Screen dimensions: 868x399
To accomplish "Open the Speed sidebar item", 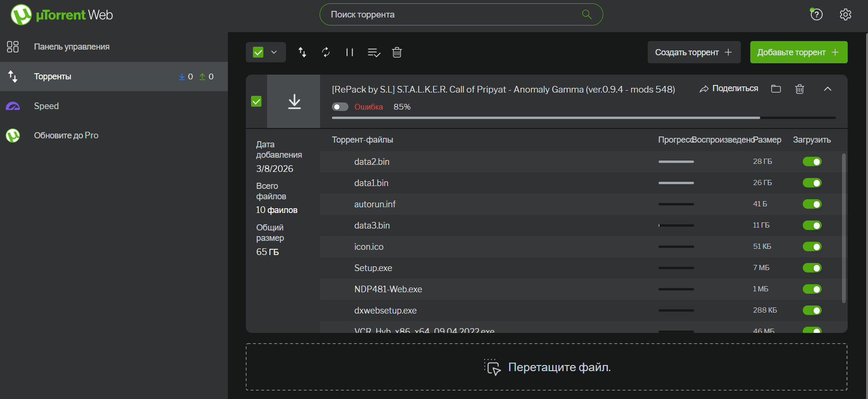I will (x=46, y=106).
